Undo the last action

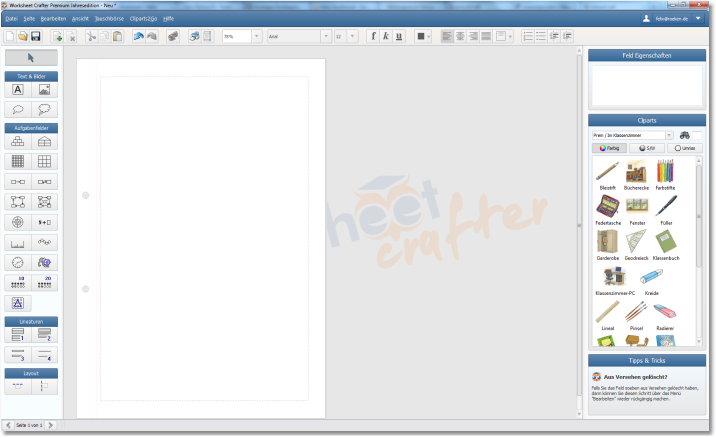click(138, 36)
